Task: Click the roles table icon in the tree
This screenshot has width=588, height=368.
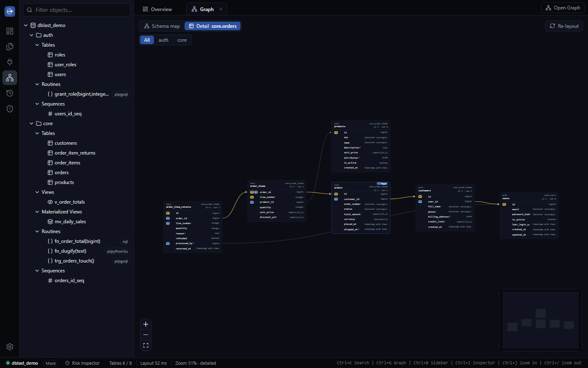Action: pos(50,55)
